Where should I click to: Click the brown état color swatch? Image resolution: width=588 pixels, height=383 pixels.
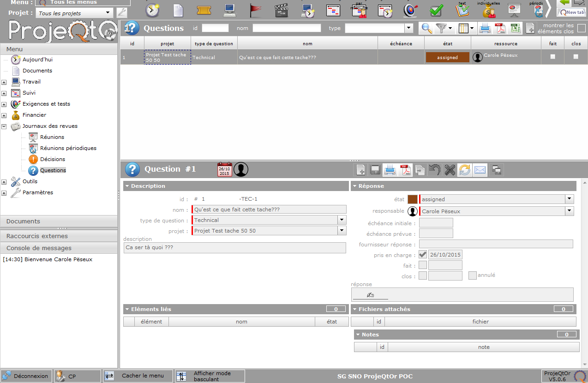coord(412,199)
